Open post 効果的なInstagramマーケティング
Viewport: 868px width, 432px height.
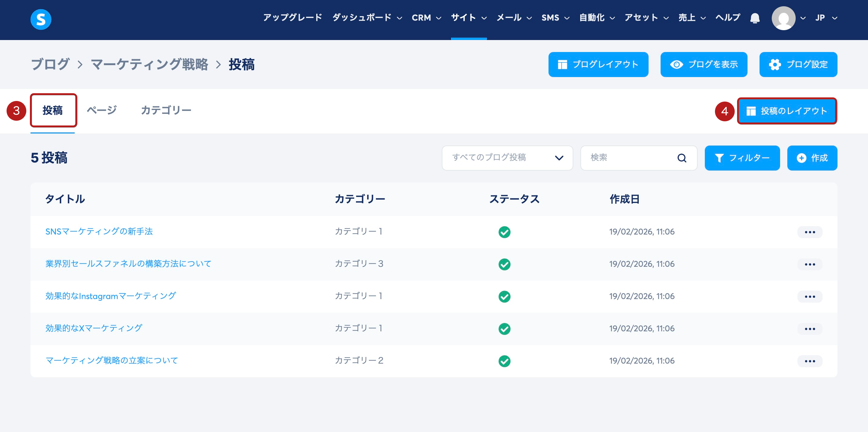coord(111,296)
